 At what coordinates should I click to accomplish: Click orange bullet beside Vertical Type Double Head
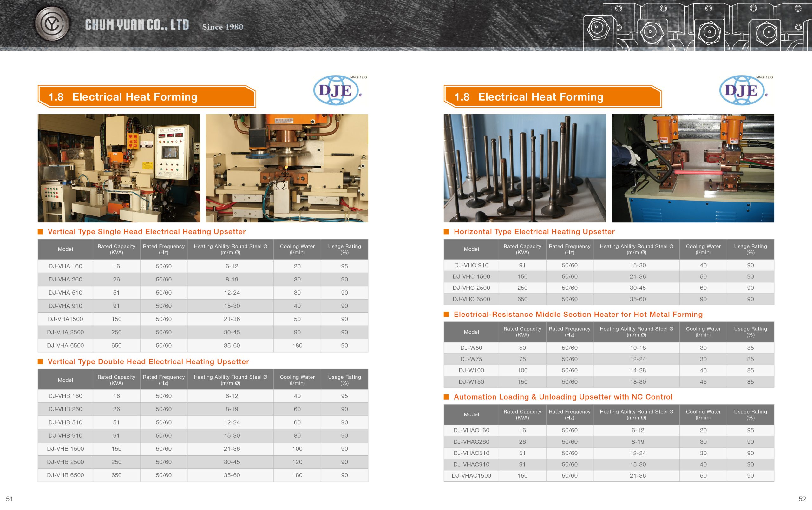point(41,361)
